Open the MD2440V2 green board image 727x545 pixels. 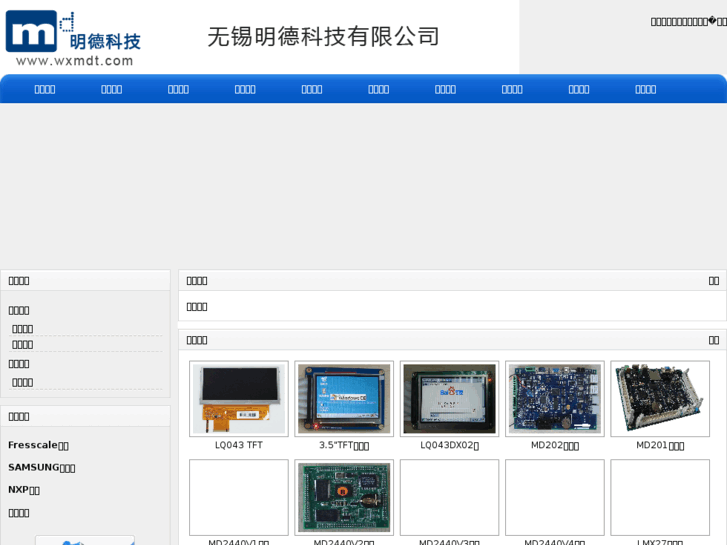[x=344, y=498]
